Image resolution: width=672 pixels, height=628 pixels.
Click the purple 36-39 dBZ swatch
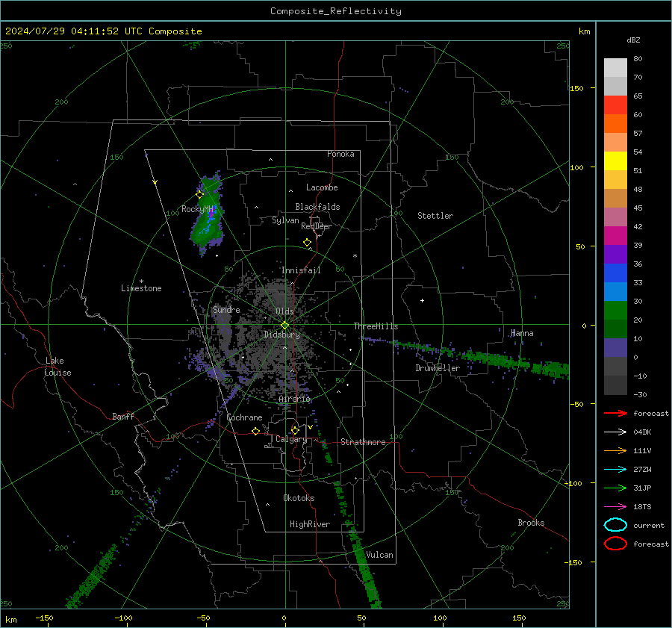[x=615, y=255]
